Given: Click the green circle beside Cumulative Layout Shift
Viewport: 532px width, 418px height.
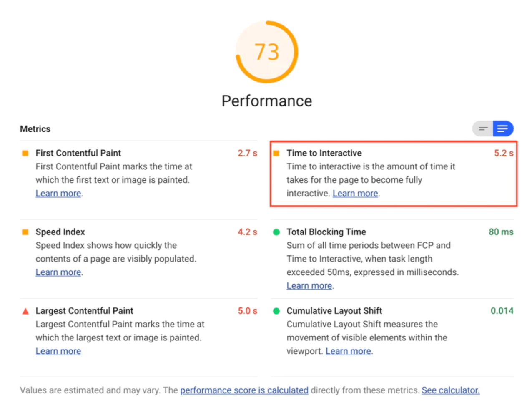Looking at the screenshot, I should point(276,311).
